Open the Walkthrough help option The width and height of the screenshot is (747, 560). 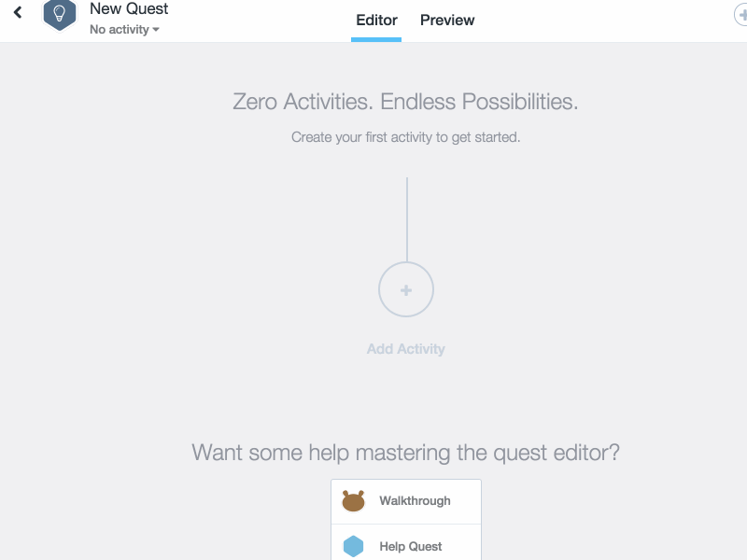click(x=406, y=501)
